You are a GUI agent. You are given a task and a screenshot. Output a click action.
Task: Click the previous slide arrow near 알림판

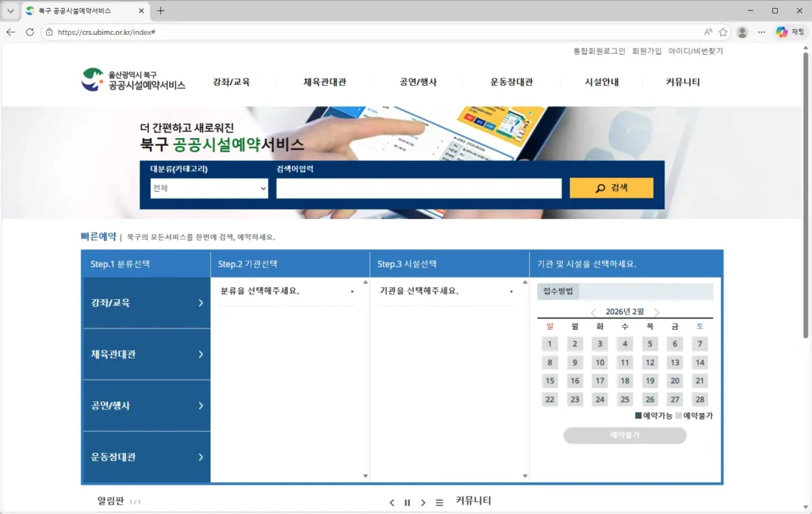point(392,502)
